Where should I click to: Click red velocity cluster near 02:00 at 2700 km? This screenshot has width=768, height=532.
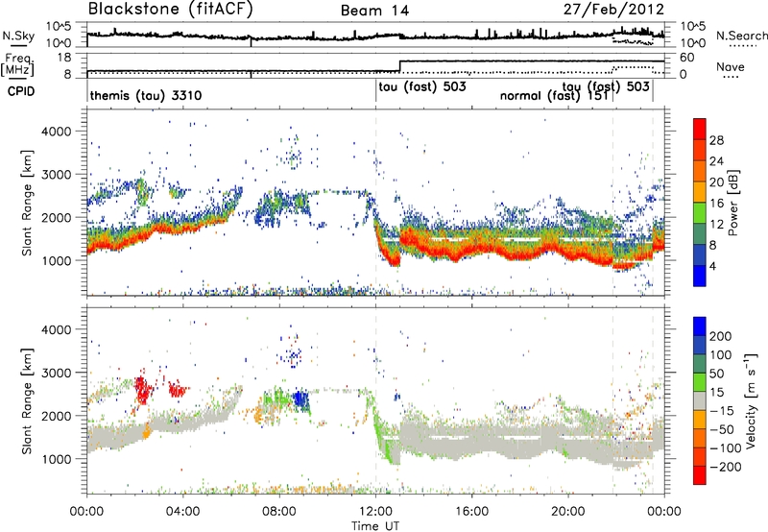coord(143,390)
